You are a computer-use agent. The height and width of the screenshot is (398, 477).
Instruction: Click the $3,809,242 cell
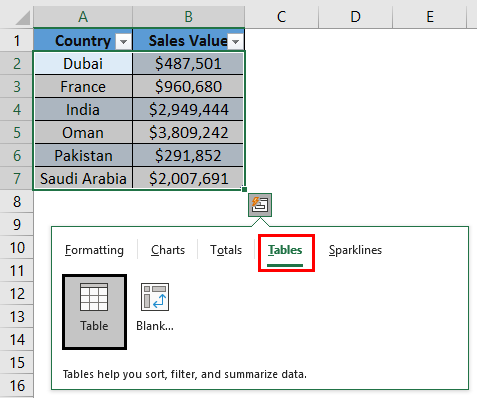(188, 133)
